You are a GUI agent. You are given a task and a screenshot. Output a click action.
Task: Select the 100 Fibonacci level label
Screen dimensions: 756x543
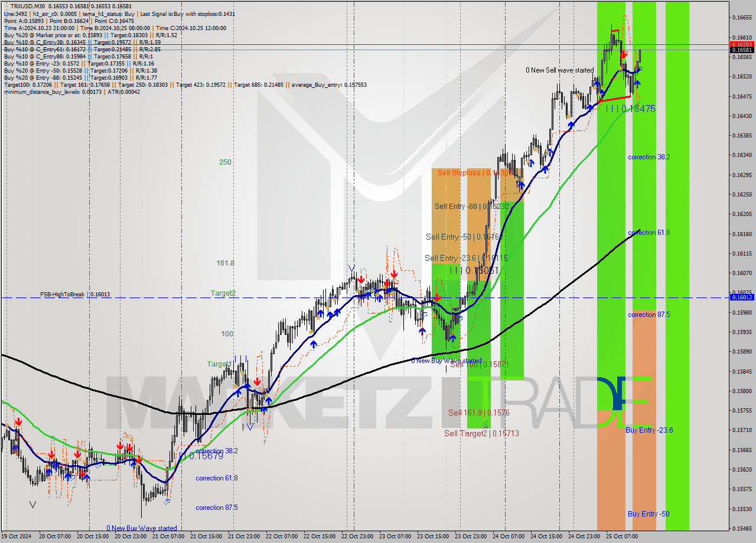(227, 333)
